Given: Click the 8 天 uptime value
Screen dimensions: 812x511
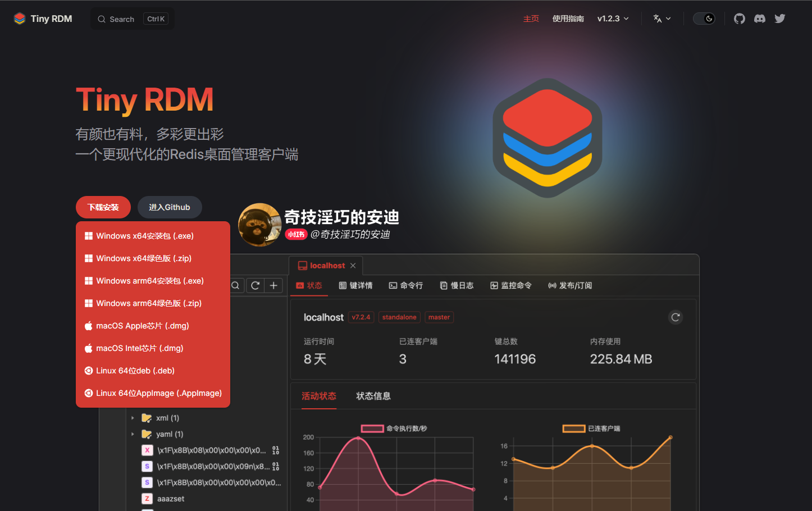Looking at the screenshot, I should coord(315,359).
